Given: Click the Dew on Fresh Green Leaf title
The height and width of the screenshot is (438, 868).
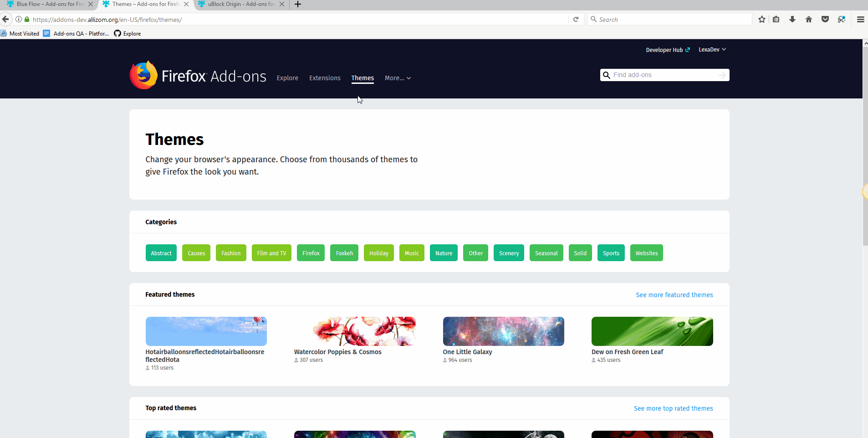Looking at the screenshot, I should coord(627,352).
